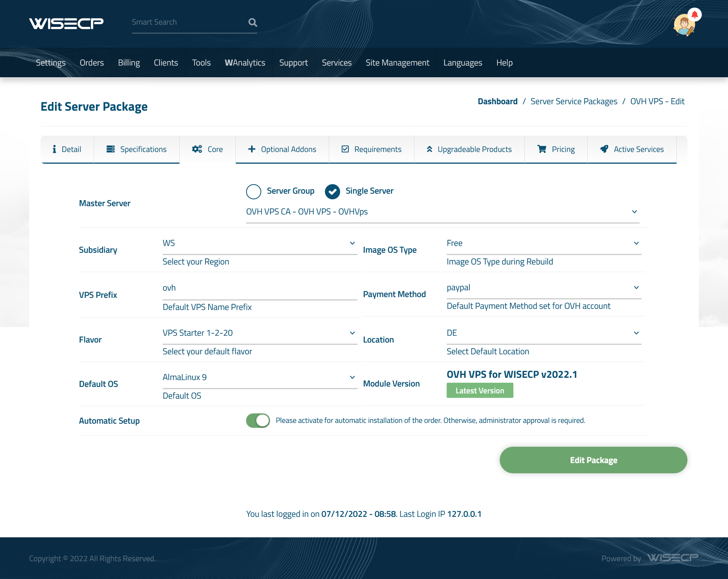
Task: Click the Edit Server Package heading
Action: pos(94,107)
